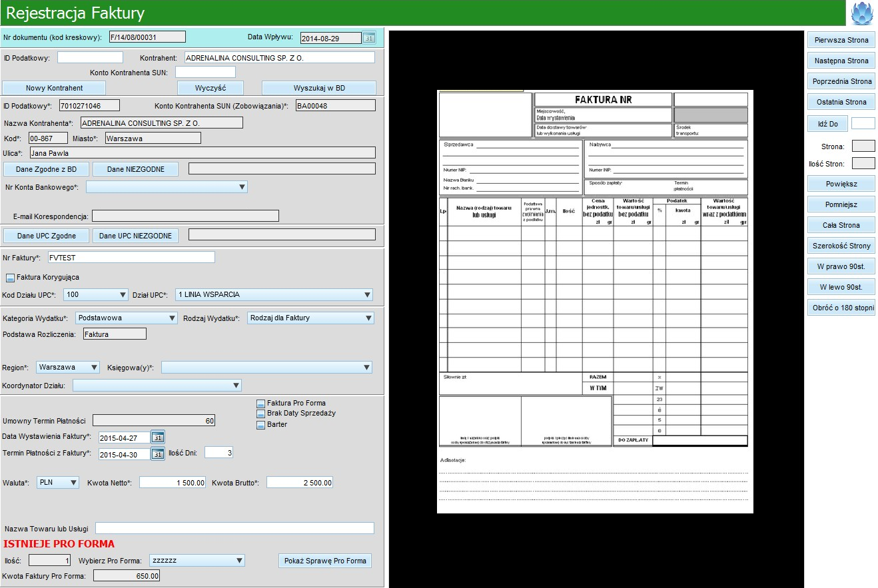Fit view with Cała Strona button
This screenshot has width=878, height=588.
click(x=841, y=225)
